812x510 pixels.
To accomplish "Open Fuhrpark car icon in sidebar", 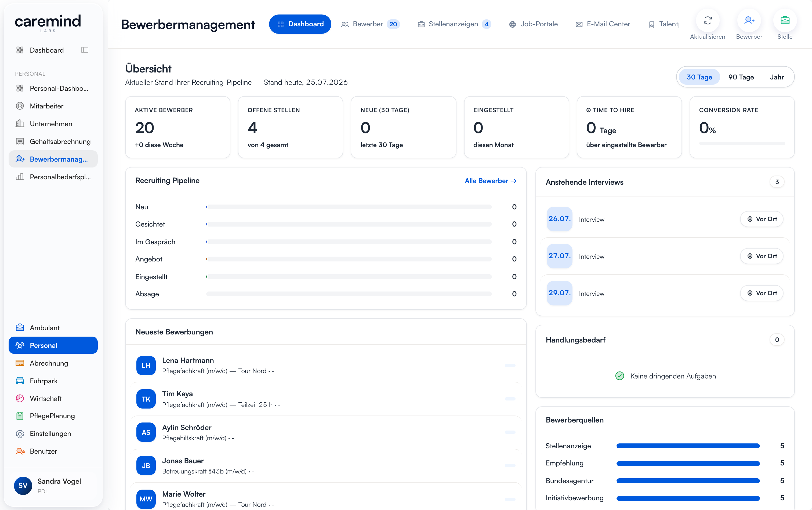I will click(x=20, y=381).
